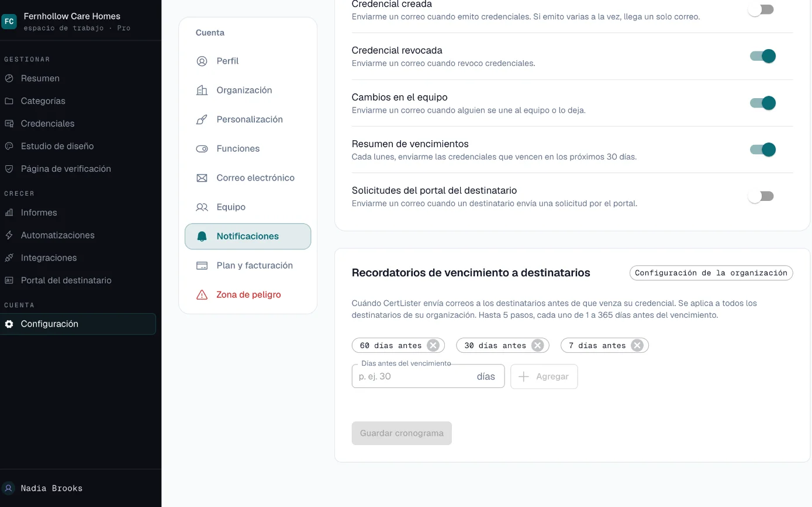Switch off Resumen de vencimientos toggle
Viewport: 812px width, 507px height.
click(762, 150)
